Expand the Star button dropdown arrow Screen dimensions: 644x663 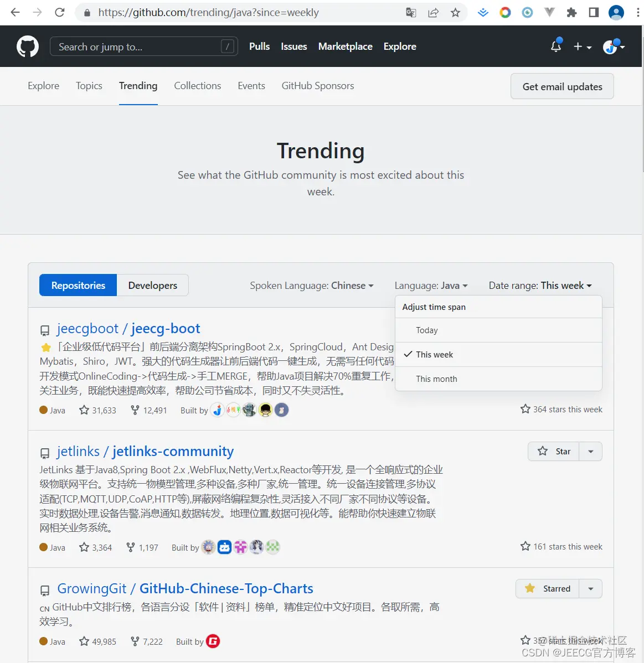tap(590, 451)
